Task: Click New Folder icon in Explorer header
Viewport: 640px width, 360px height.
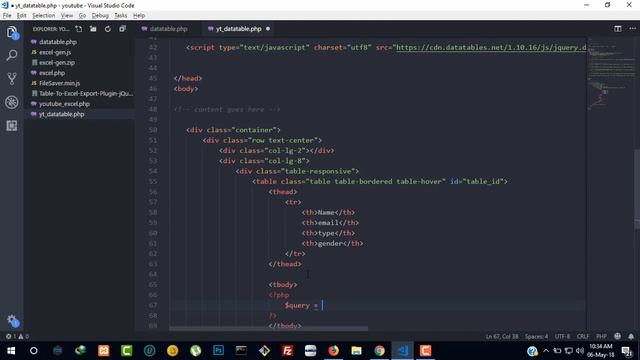Action: pyautogui.click(x=93, y=29)
